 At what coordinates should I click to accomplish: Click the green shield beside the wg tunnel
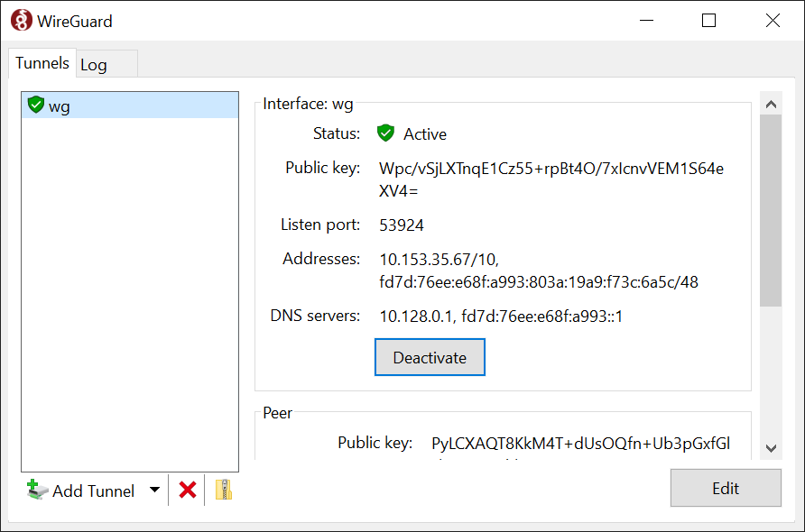(x=36, y=105)
